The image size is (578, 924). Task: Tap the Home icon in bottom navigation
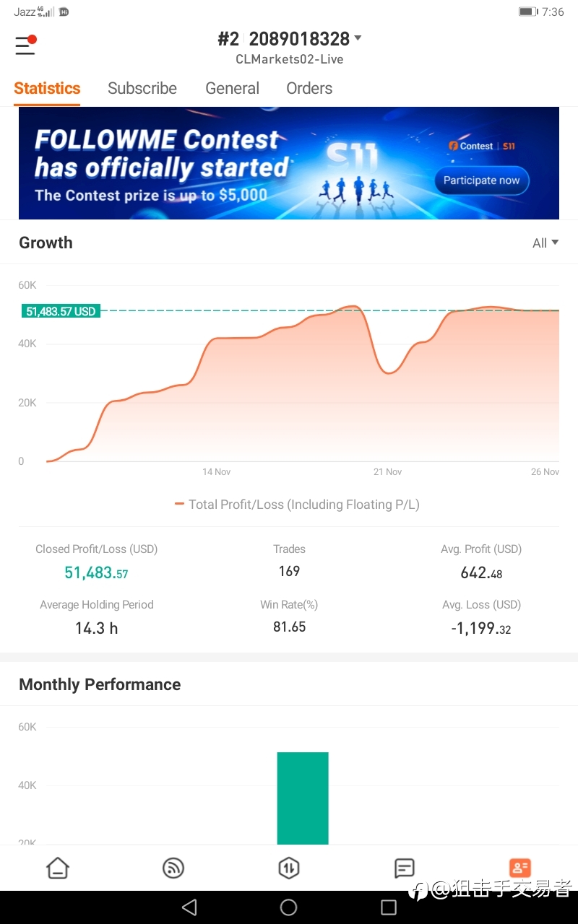coord(58,868)
